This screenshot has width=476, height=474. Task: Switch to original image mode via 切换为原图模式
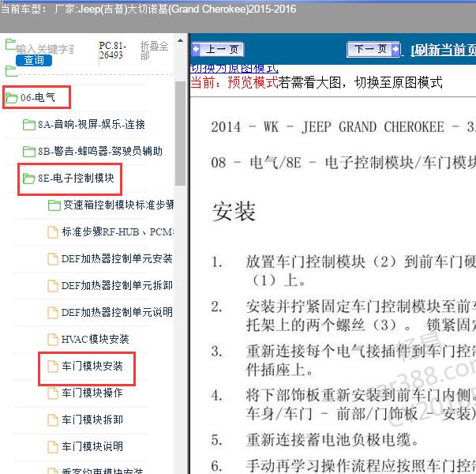point(234,69)
